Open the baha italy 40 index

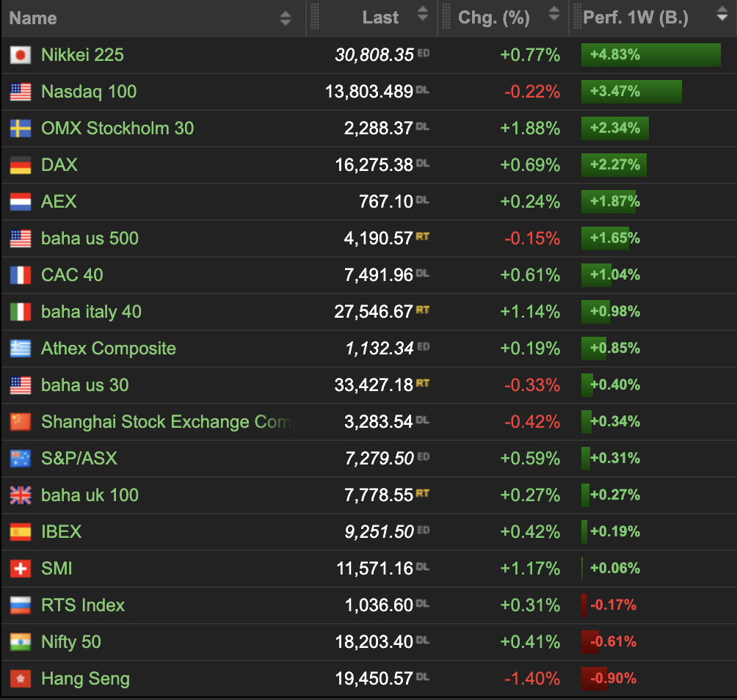coord(91,311)
